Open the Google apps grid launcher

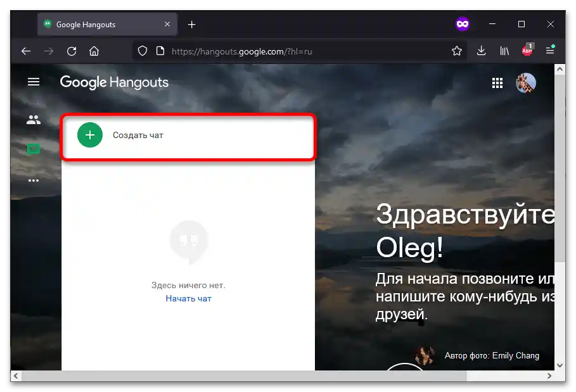[497, 83]
